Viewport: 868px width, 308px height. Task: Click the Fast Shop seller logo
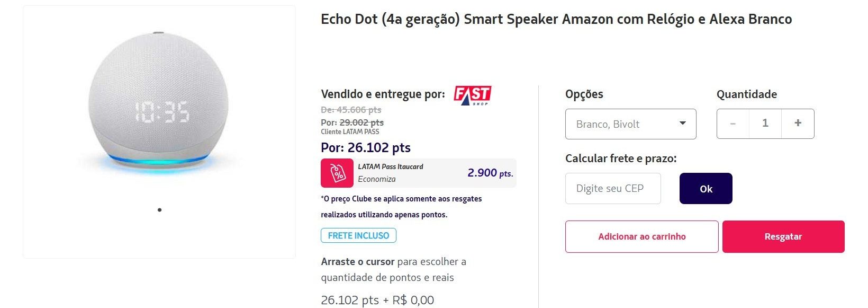tap(473, 95)
